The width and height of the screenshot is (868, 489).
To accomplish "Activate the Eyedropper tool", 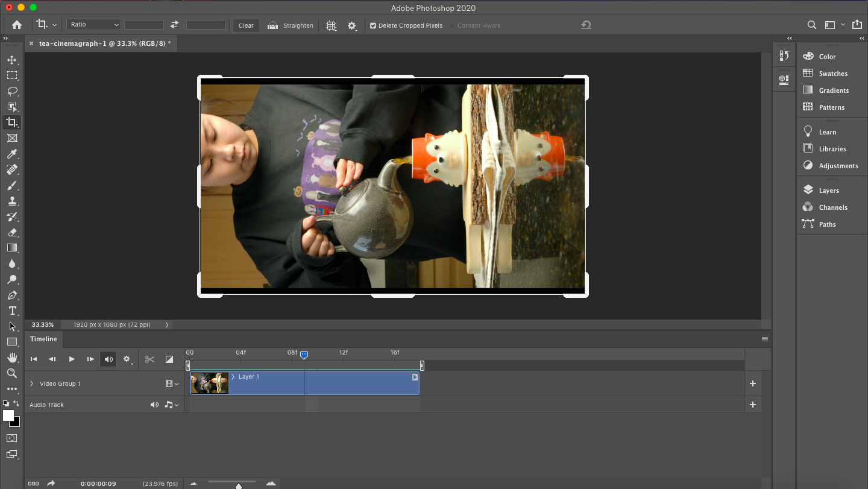I will point(12,154).
